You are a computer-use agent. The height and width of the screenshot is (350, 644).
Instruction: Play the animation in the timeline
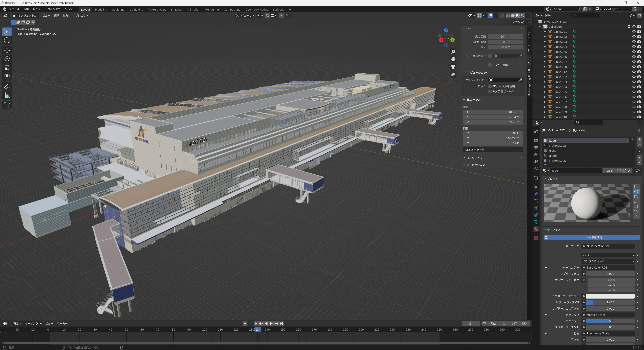[271, 324]
